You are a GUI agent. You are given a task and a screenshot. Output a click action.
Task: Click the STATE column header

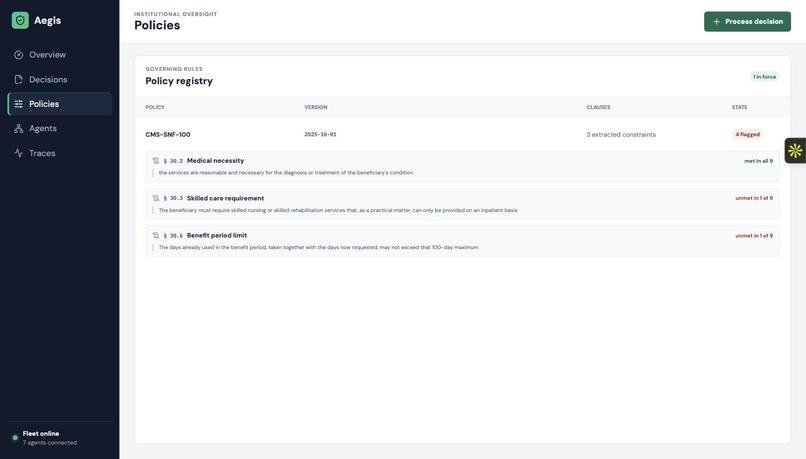[740, 107]
